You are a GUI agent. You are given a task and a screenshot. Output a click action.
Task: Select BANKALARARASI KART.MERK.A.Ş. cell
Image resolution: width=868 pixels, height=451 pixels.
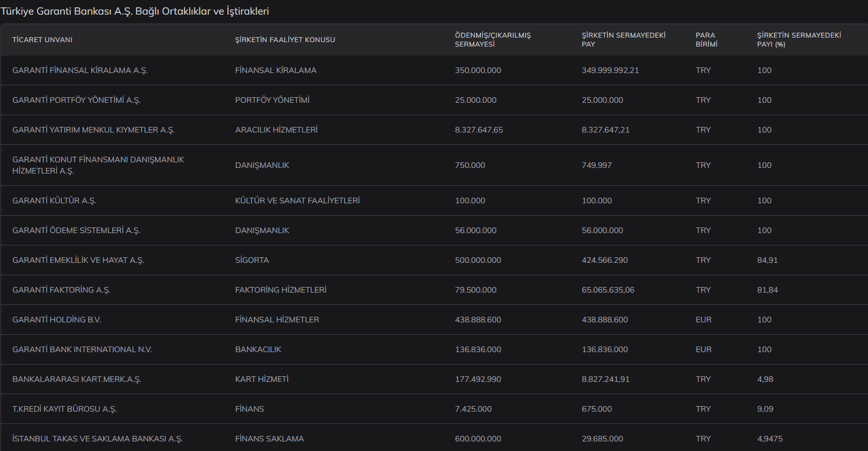(77, 379)
